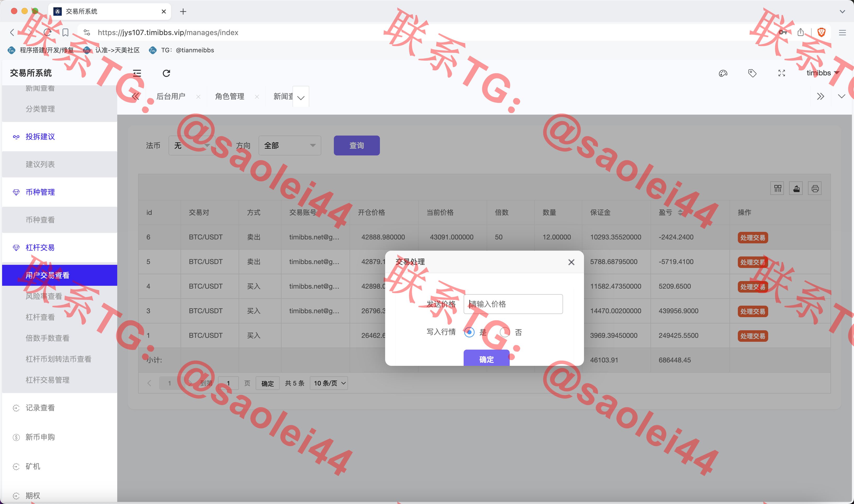Viewport: 854px width, 504px height.
Task: Click browser back arrow
Action: pyautogui.click(x=12, y=32)
